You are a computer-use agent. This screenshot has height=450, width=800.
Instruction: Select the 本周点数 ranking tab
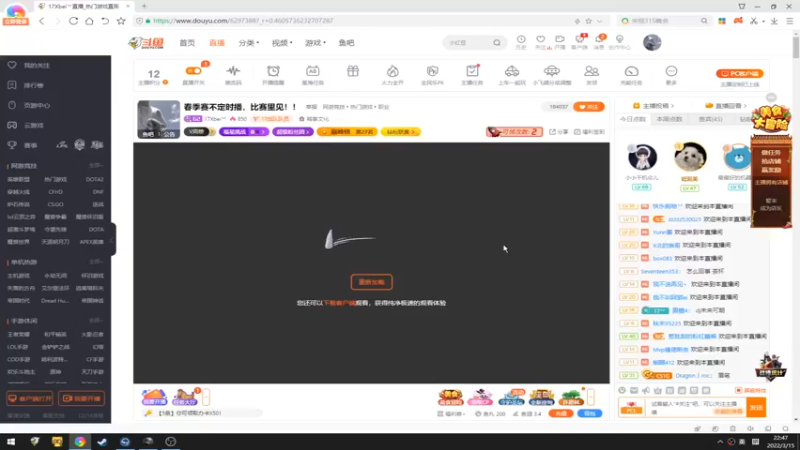(669, 119)
